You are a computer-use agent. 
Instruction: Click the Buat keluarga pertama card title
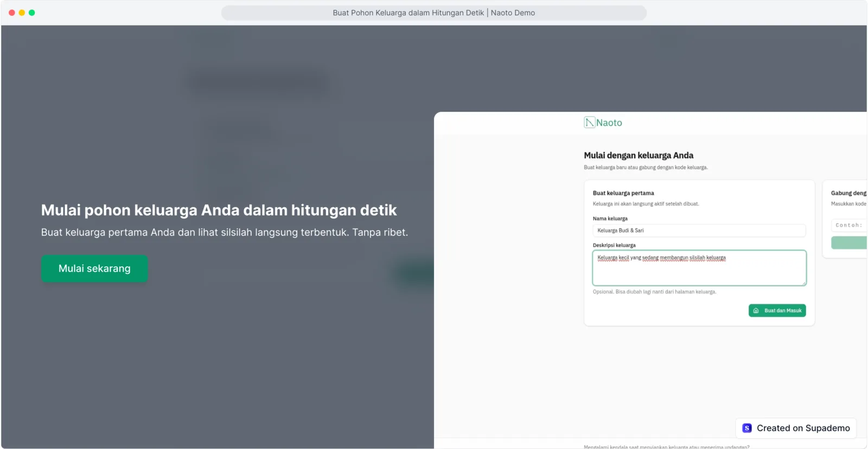tap(623, 193)
